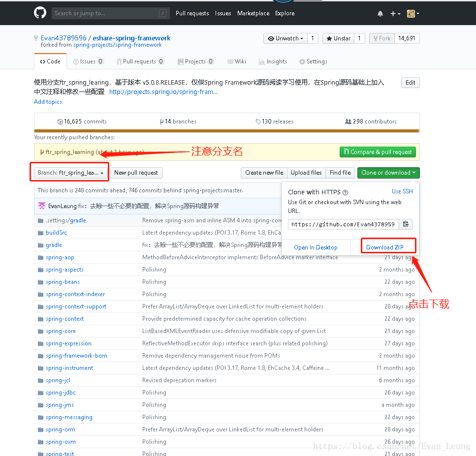Open the spring-framework-bom folder
This screenshot has width=476, height=456.
click(x=76, y=356)
